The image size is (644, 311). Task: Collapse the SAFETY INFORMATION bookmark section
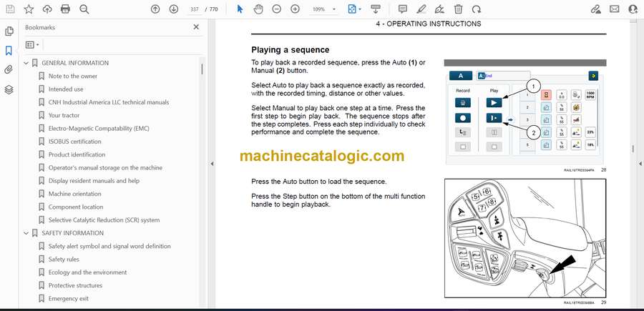coord(27,233)
